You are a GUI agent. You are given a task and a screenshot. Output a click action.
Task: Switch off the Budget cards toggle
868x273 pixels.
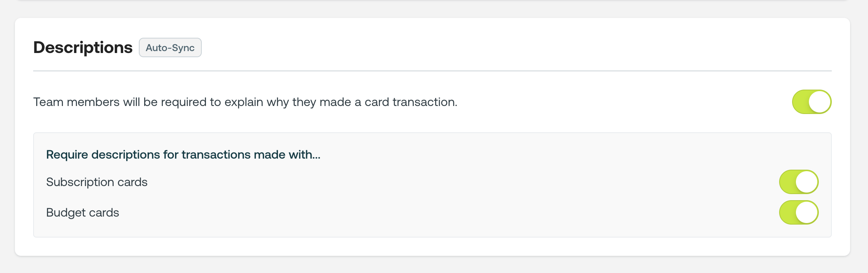pos(799,212)
